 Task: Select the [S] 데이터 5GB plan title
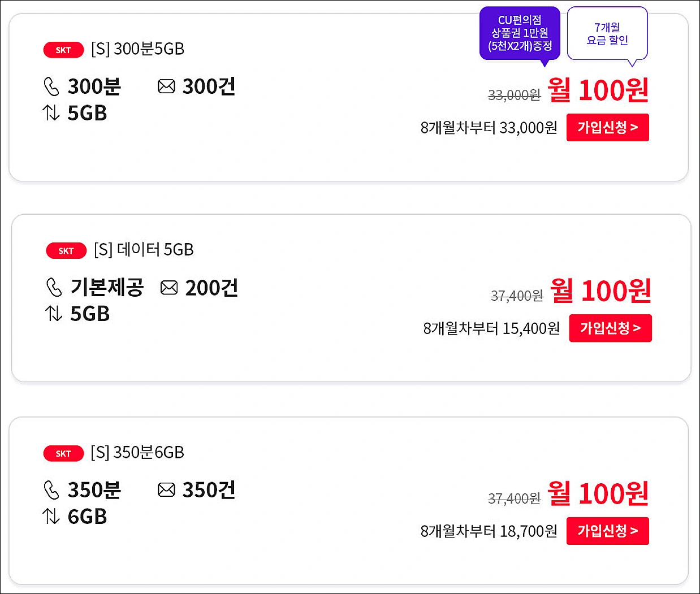tap(141, 250)
